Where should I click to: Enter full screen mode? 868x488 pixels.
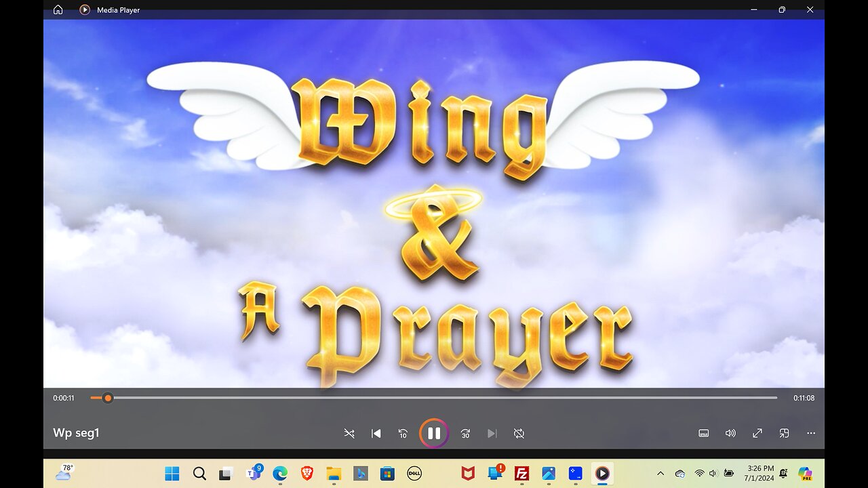(757, 433)
